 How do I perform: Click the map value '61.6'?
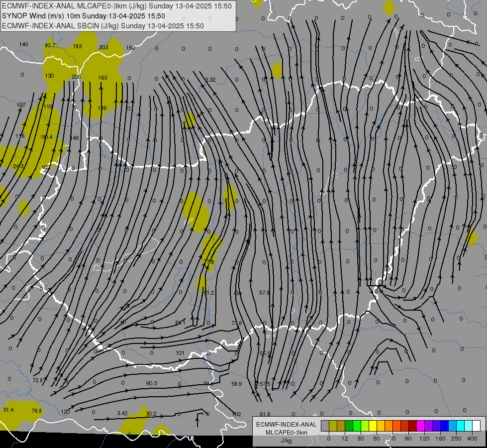click(x=265, y=414)
